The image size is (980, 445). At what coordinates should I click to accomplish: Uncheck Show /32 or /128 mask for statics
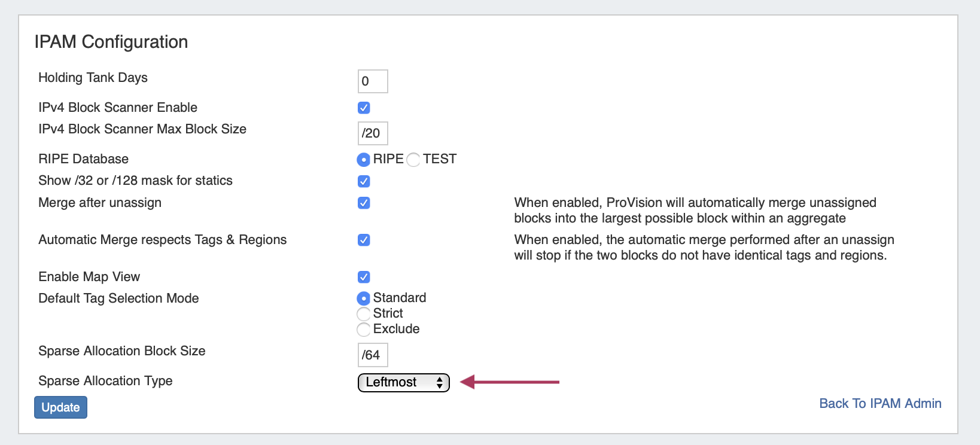[364, 181]
